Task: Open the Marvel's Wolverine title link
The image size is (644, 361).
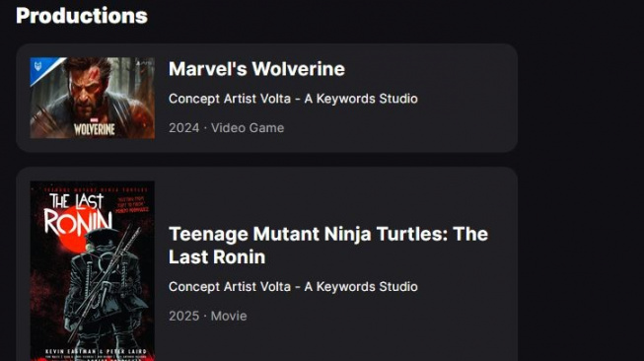Action: pos(256,69)
